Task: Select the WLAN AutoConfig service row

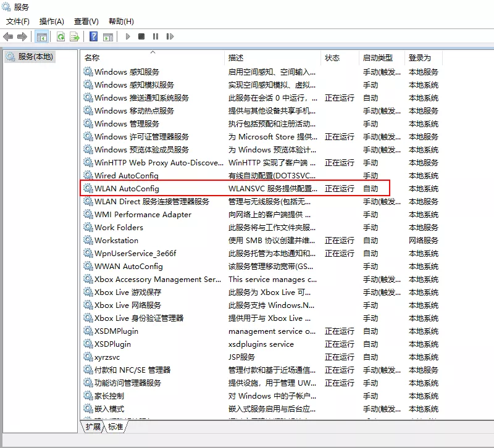Action: tap(235, 189)
